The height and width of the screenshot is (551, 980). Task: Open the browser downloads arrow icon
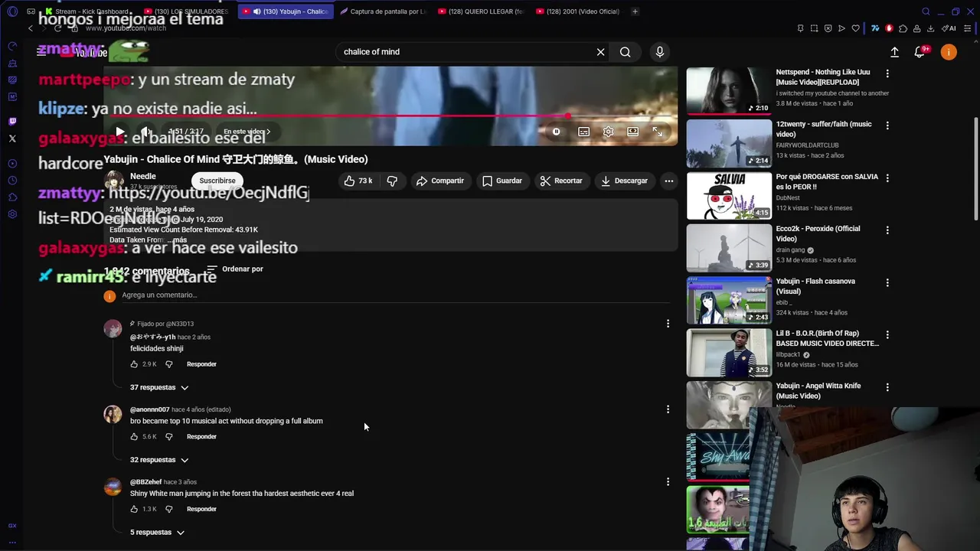coord(930,28)
